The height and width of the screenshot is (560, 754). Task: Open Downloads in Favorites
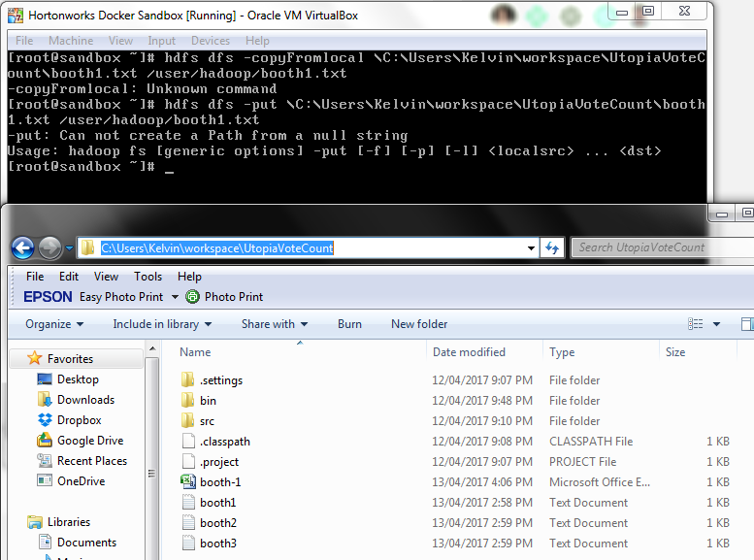tap(85, 400)
